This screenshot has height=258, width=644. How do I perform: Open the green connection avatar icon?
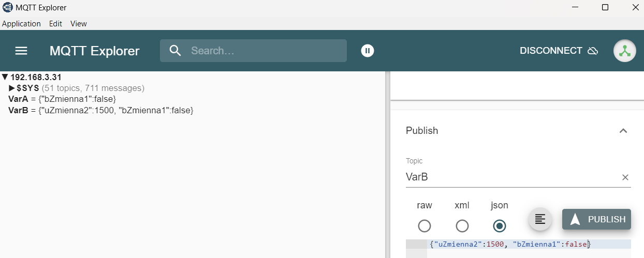[x=625, y=51]
